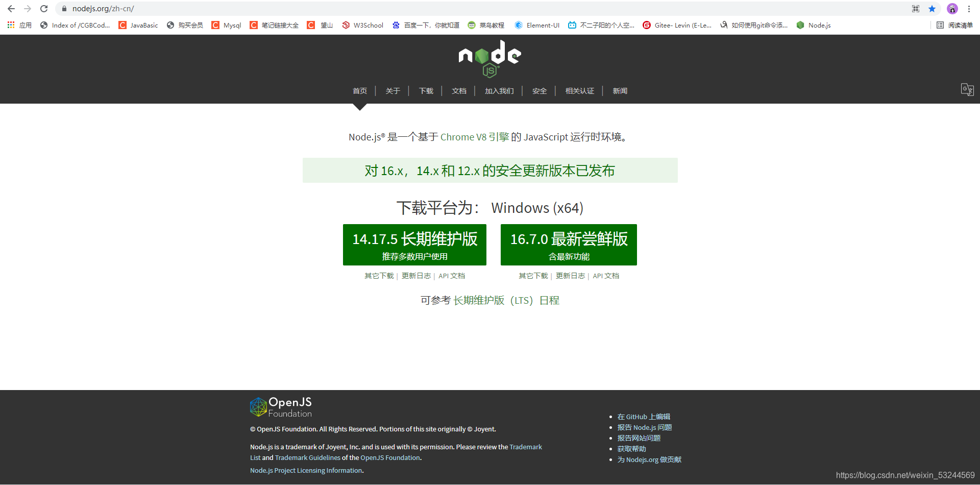The width and height of the screenshot is (980, 485).
Task: Select the 关于 nav item
Action: [393, 91]
